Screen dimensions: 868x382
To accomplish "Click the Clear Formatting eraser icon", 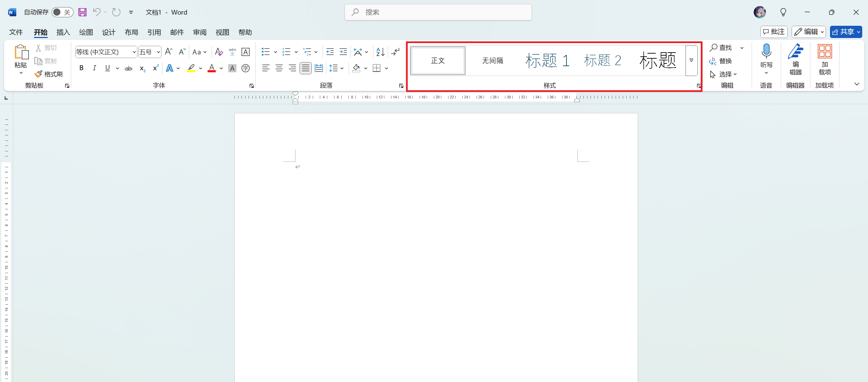I will [x=219, y=52].
